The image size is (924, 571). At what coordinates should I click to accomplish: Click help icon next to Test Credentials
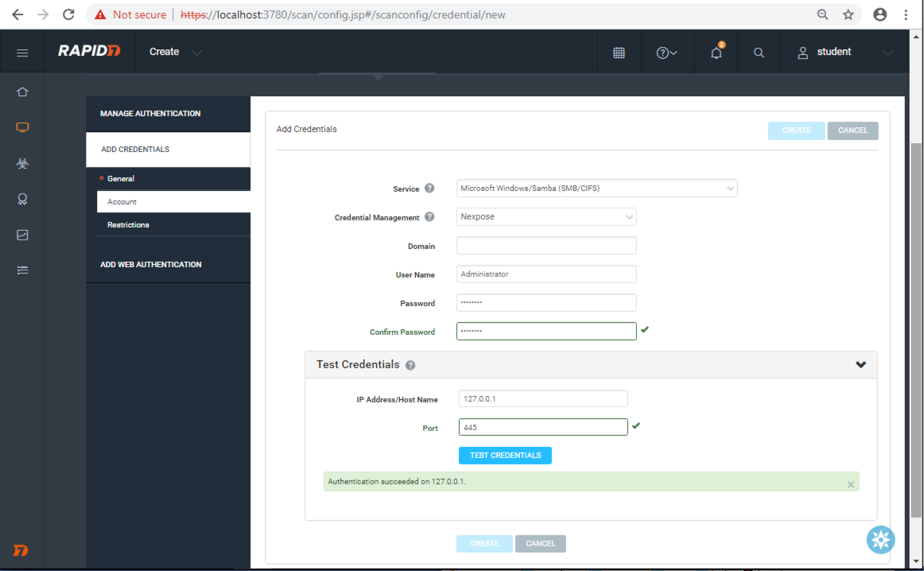pos(411,365)
